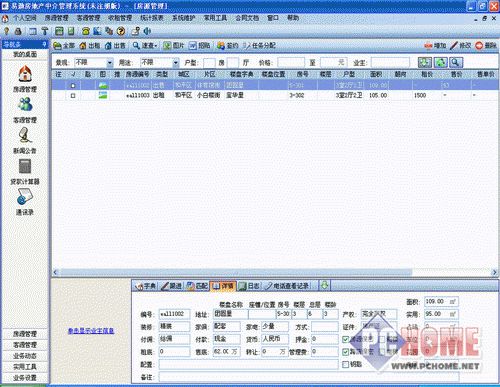The image size is (500, 387).
Task: Tick the checkbox in row ea11003
Action: 73,96
